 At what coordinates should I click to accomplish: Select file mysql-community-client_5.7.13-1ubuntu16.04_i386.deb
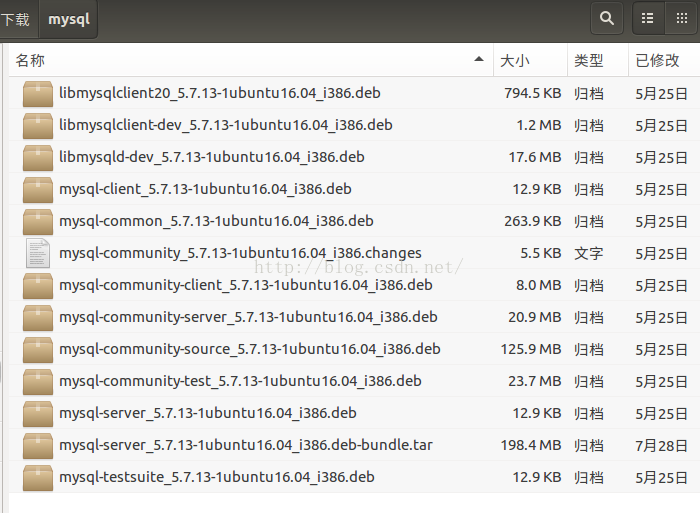pyautogui.click(x=246, y=285)
